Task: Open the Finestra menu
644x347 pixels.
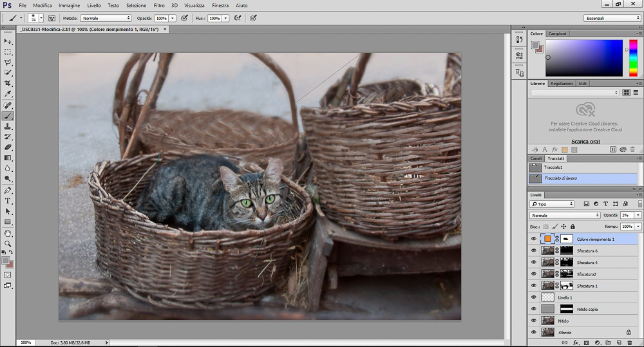Action: (x=220, y=5)
